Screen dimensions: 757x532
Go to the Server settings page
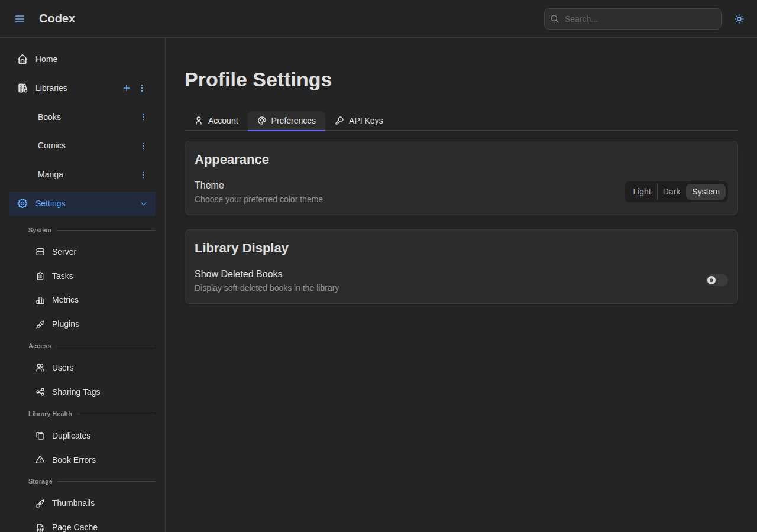pos(64,252)
